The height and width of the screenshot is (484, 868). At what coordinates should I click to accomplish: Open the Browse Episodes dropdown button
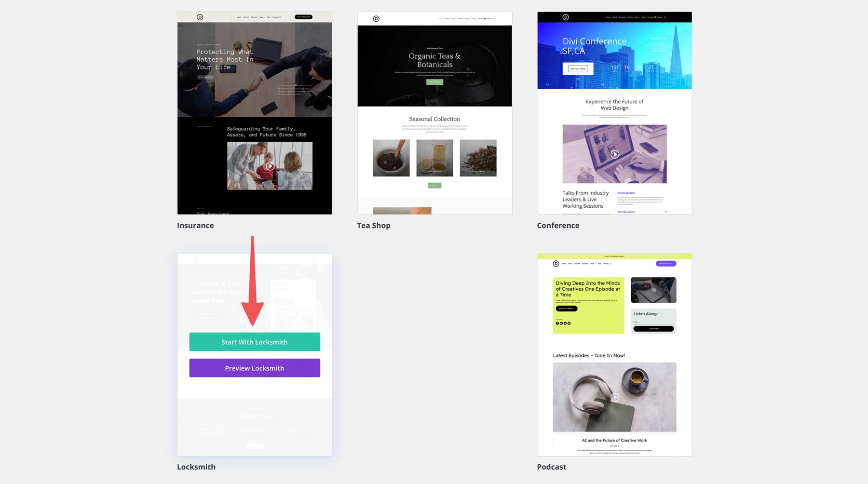(566, 308)
